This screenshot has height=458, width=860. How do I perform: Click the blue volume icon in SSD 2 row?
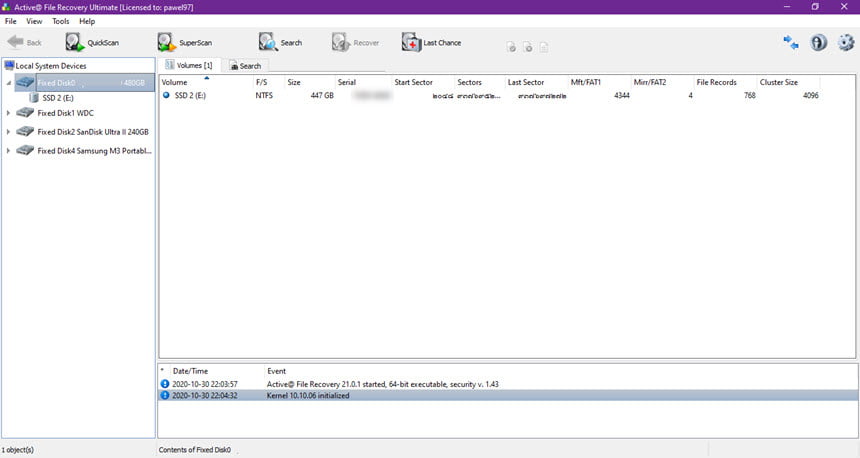coord(166,95)
